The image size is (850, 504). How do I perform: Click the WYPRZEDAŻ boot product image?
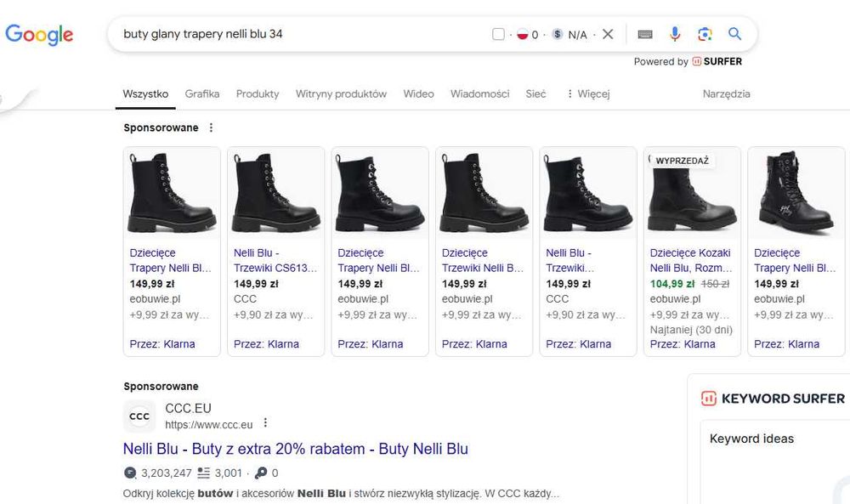(692, 193)
